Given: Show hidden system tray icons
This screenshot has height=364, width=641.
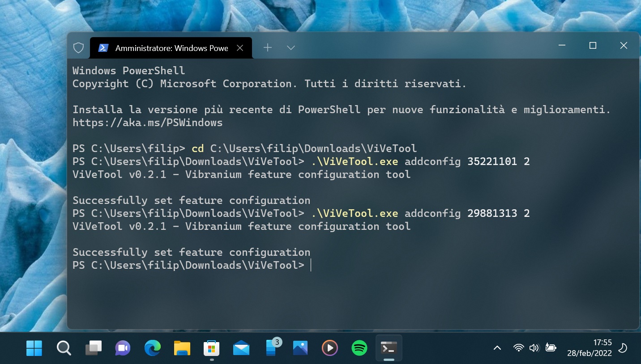Looking at the screenshot, I should point(497,348).
